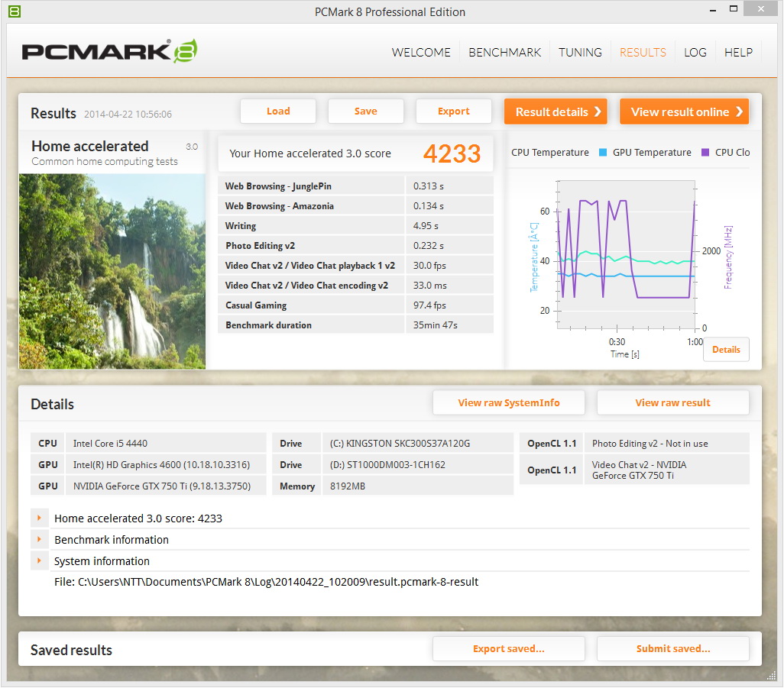Click the CPU Temperature legend label
Image resolution: width=784 pixels, height=688 pixels.
[x=549, y=153]
